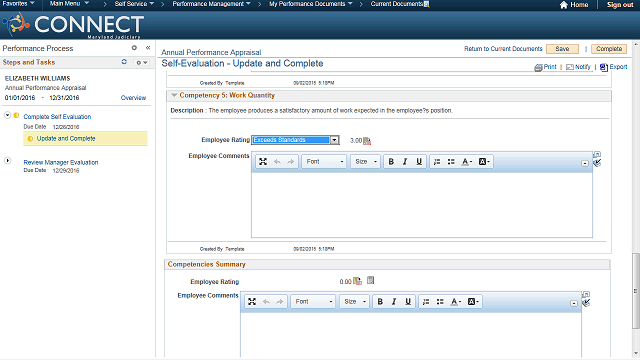Viewport: 640px width, 360px height.
Task: Open Self Service breadcrumb menu
Action: pos(134,4)
